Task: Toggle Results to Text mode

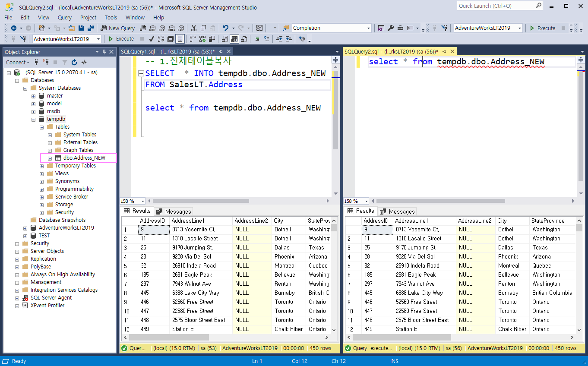Action: click(225, 39)
